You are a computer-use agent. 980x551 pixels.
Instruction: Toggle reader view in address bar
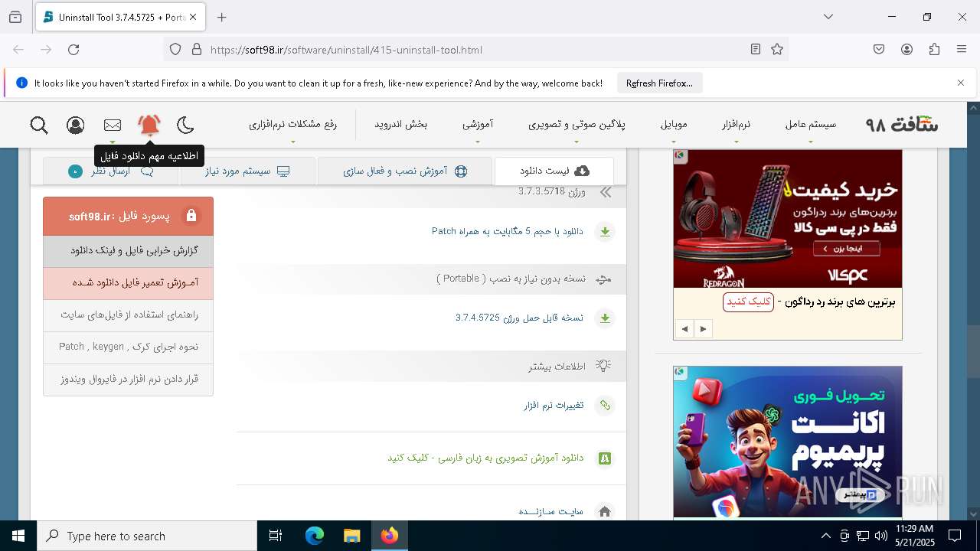point(756,49)
